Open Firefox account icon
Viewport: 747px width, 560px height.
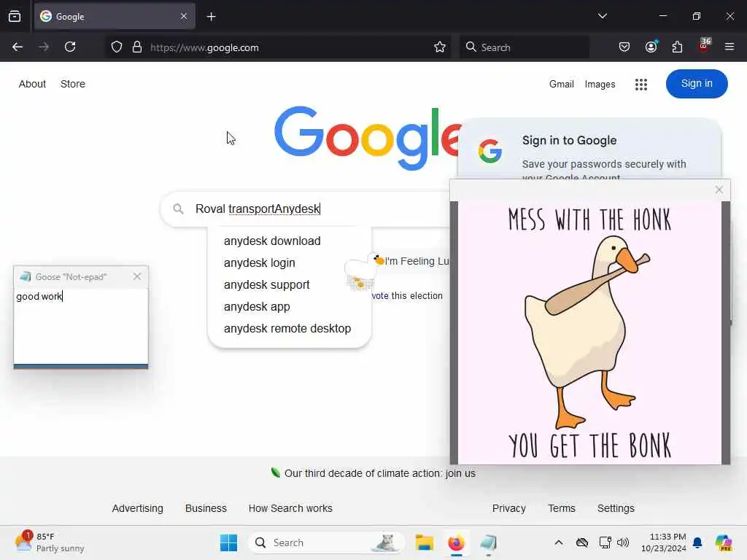[x=651, y=47]
